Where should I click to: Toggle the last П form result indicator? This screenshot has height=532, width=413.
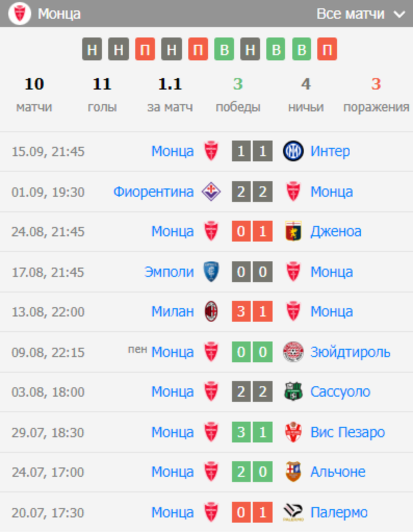point(327,49)
